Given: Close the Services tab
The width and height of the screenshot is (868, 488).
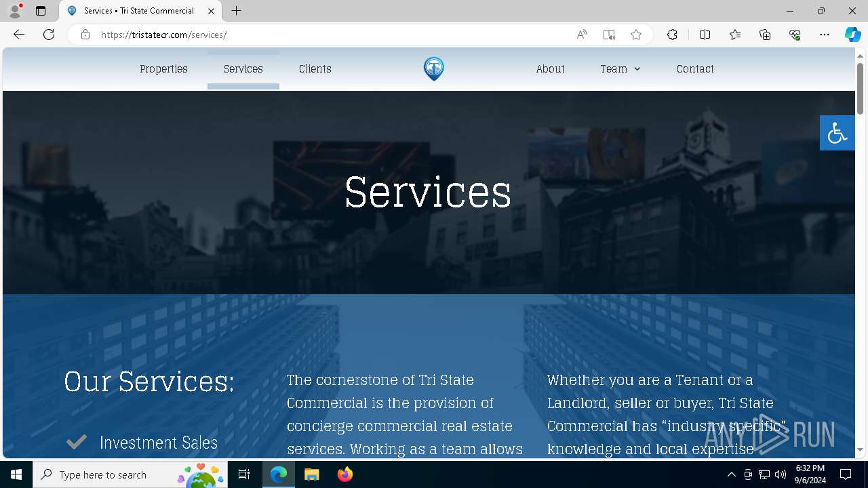Looking at the screenshot, I should (212, 11).
